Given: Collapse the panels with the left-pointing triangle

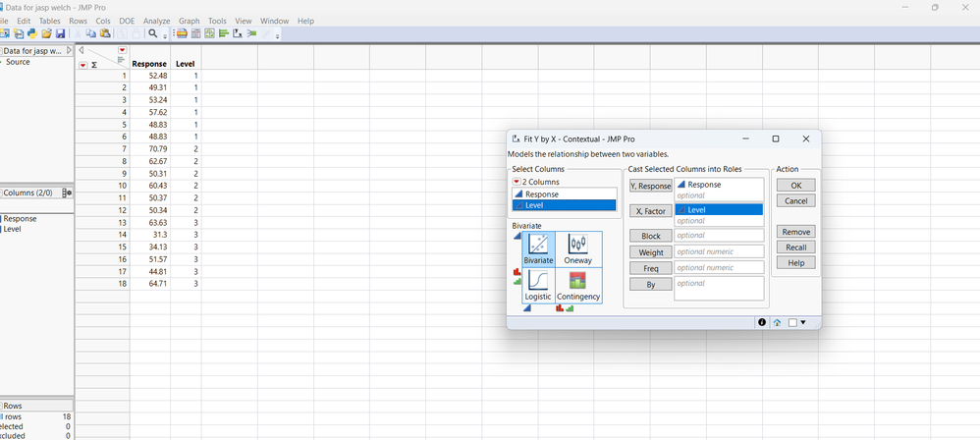Looking at the screenshot, I should (x=82, y=50).
